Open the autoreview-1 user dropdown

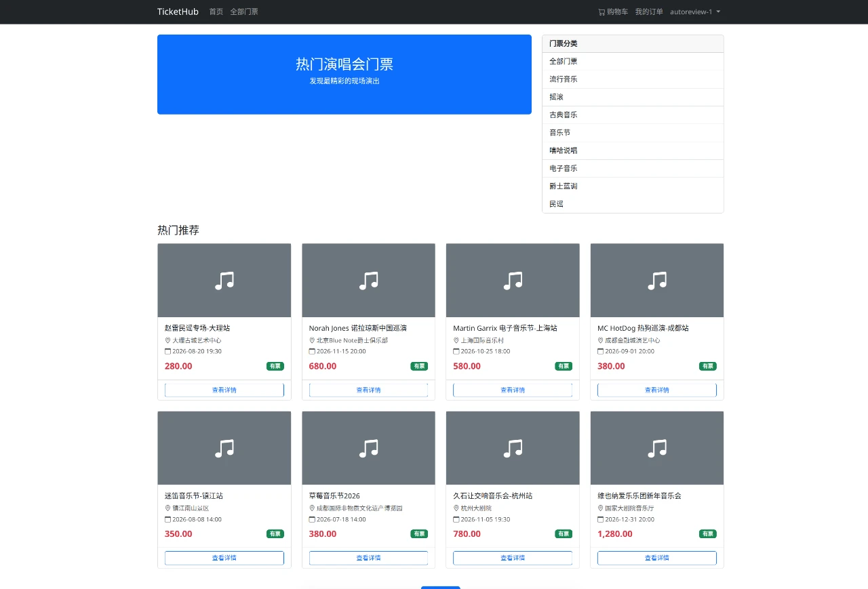coord(695,12)
